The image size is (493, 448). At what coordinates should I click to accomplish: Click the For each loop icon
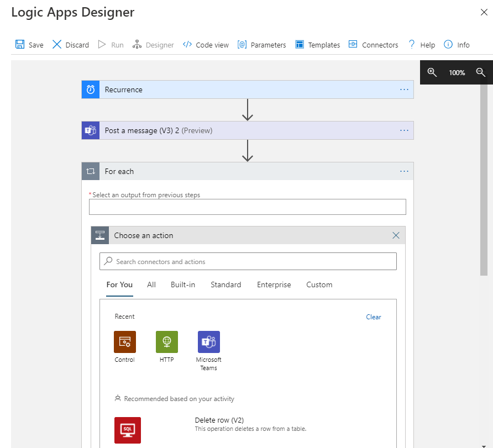click(91, 171)
